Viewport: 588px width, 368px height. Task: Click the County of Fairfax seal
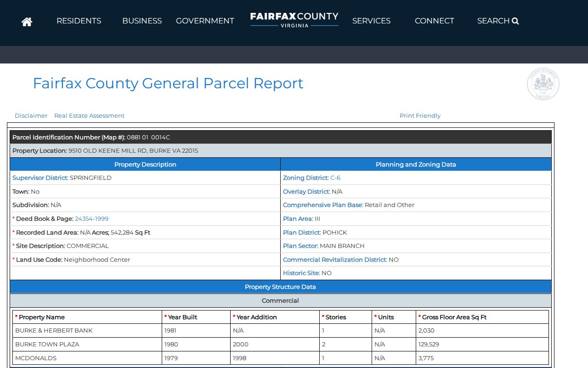(x=543, y=84)
